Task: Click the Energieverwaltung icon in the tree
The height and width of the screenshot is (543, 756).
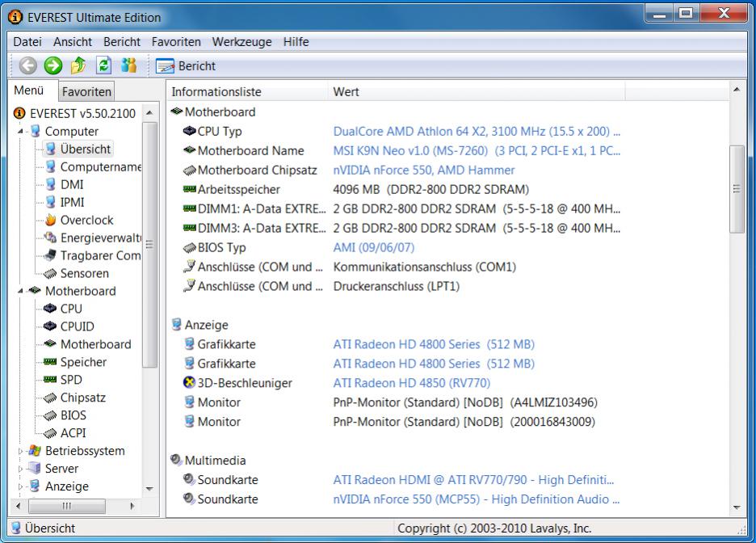Action: [x=51, y=238]
